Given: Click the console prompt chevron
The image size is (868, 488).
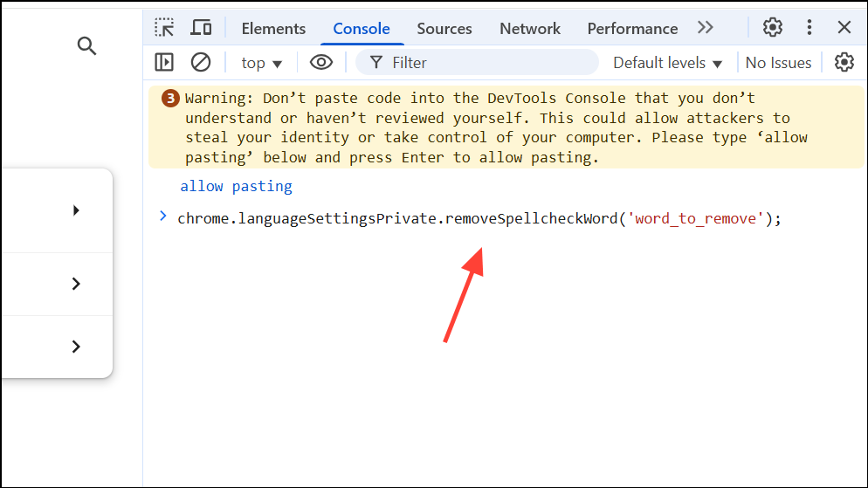Looking at the screenshot, I should 162,217.
